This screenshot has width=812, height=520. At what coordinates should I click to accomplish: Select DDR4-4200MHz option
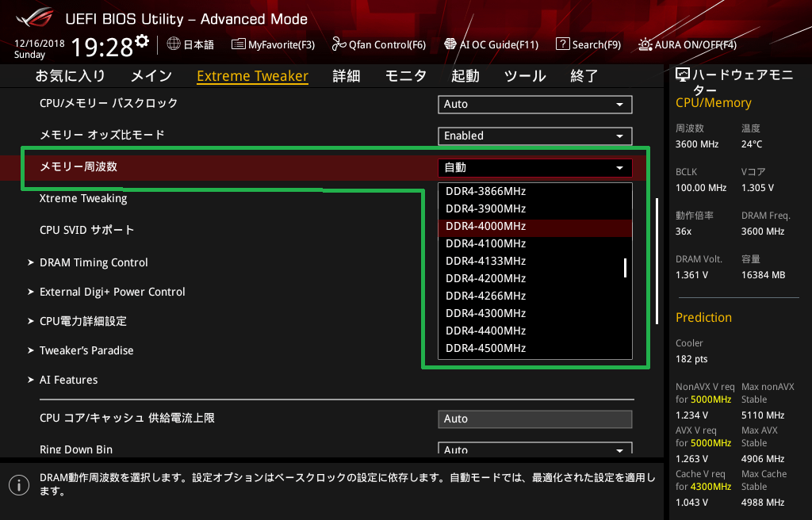(x=535, y=279)
